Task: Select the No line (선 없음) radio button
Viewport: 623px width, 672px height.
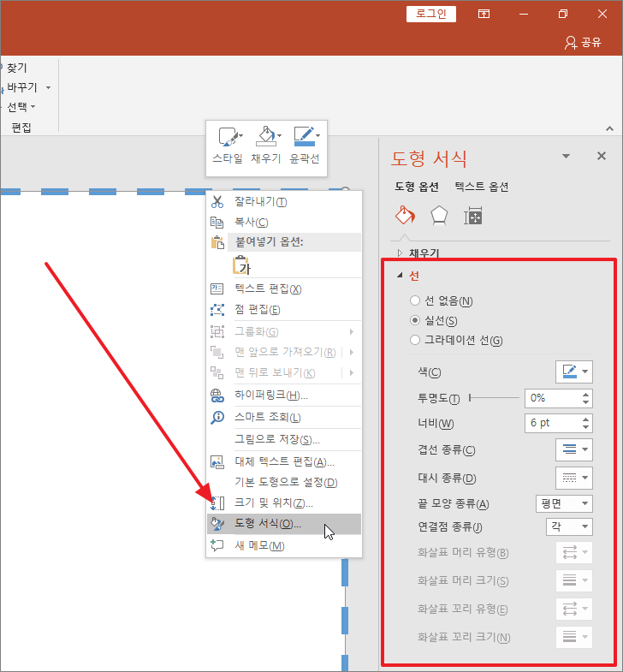Action: point(415,300)
